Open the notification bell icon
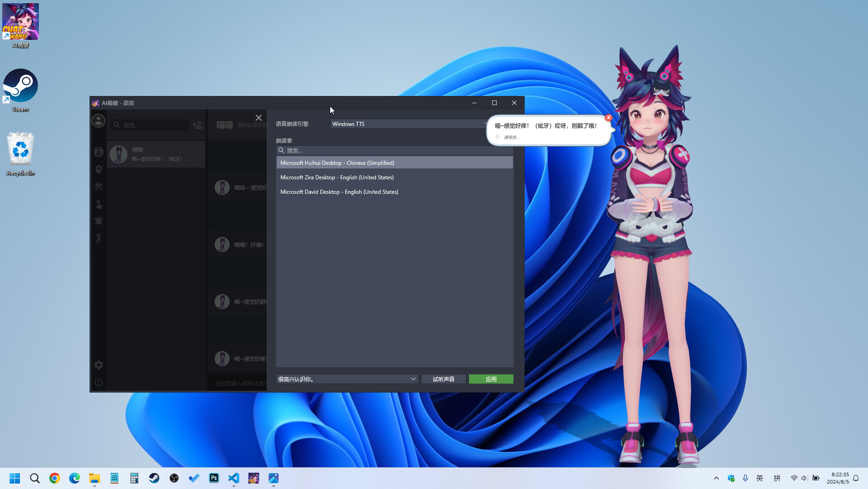Viewport: 868px width, 489px height. (98, 221)
